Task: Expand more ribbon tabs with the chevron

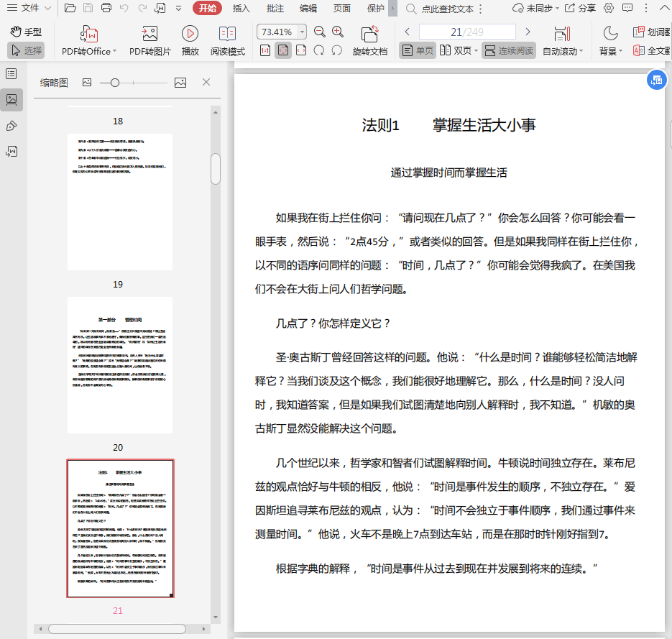Action: click(392, 8)
